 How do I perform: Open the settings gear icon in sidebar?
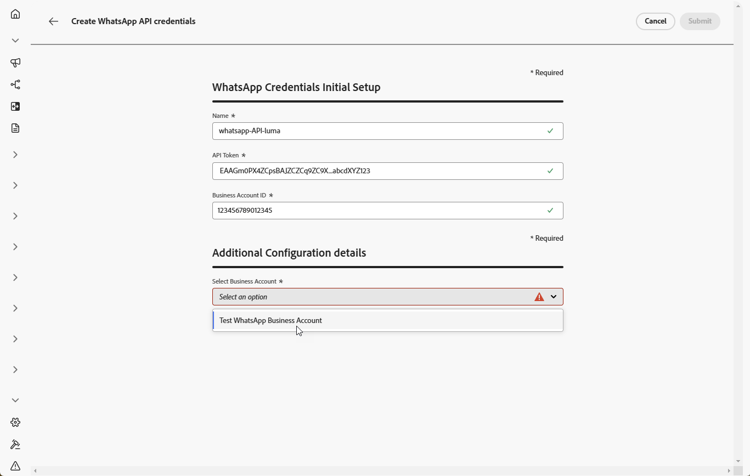(15, 422)
